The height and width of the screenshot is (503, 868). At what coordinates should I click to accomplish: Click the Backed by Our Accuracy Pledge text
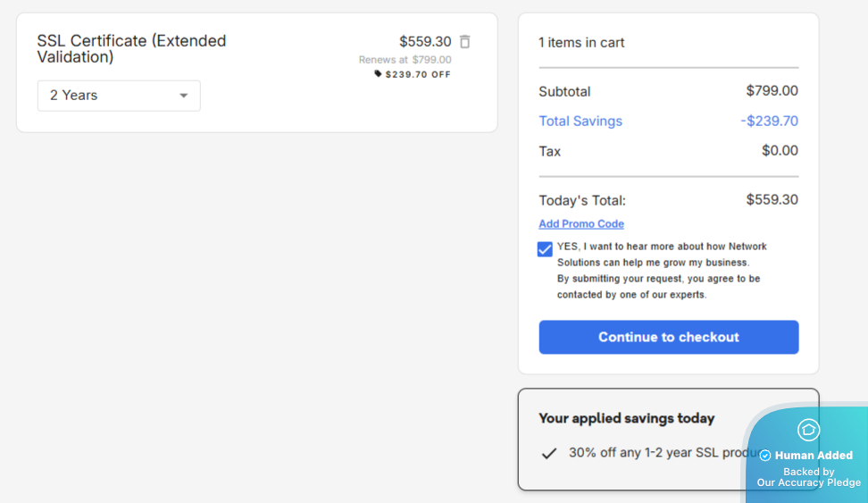coord(808,477)
